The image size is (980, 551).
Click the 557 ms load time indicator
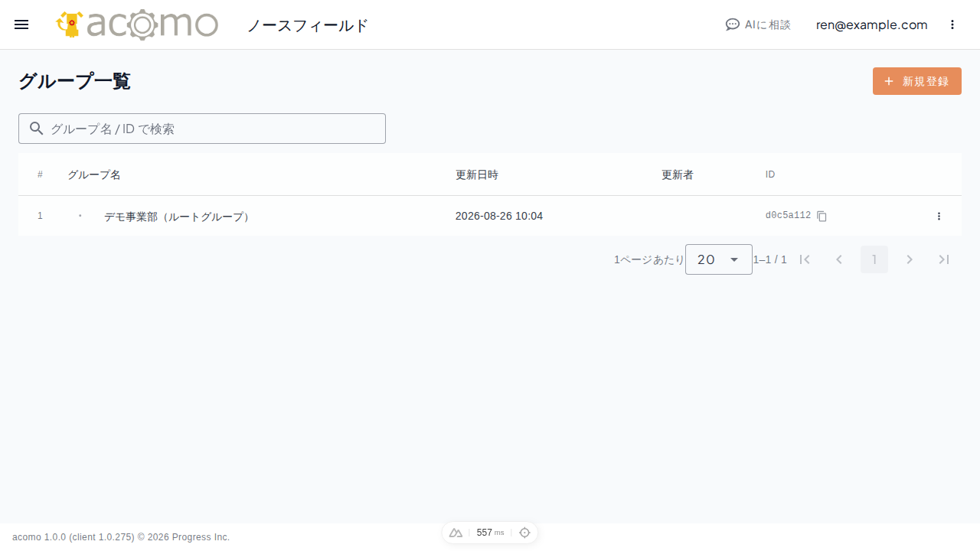(x=490, y=533)
